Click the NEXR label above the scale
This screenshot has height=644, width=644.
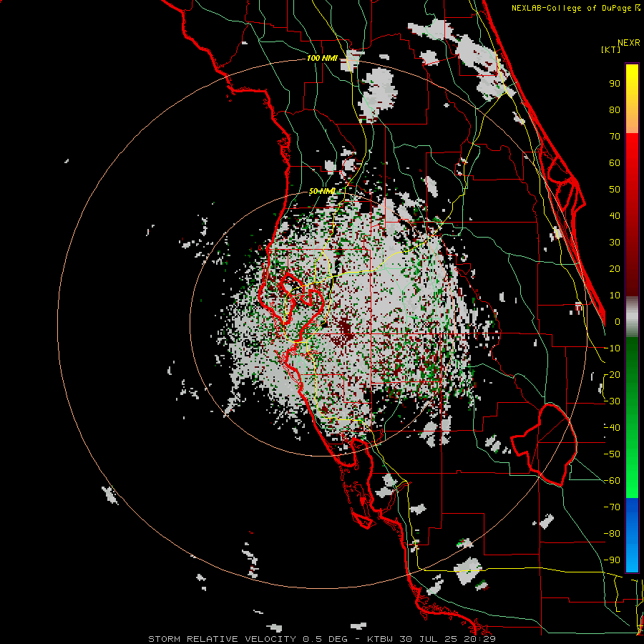point(629,43)
